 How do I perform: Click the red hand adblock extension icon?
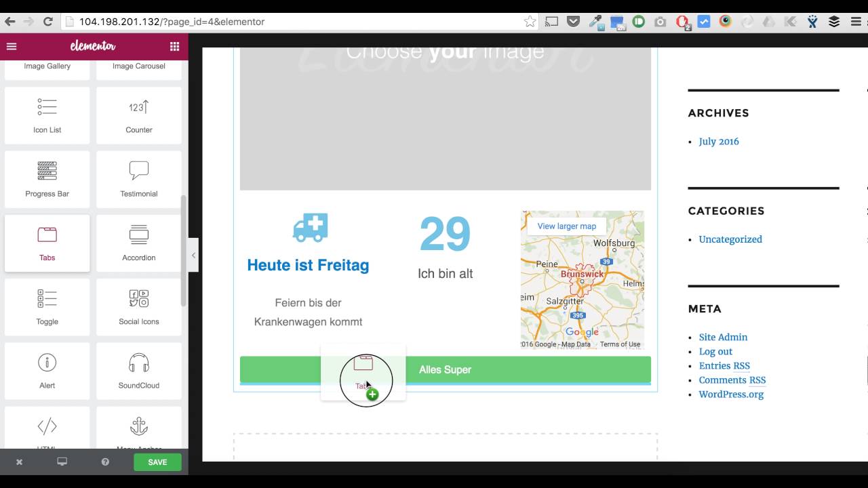coord(682,22)
